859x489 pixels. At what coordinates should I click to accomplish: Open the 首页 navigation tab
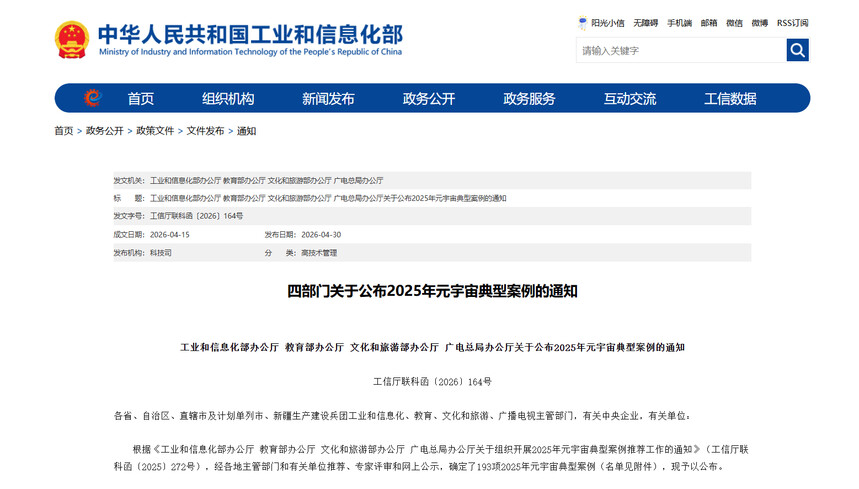(x=141, y=99)
